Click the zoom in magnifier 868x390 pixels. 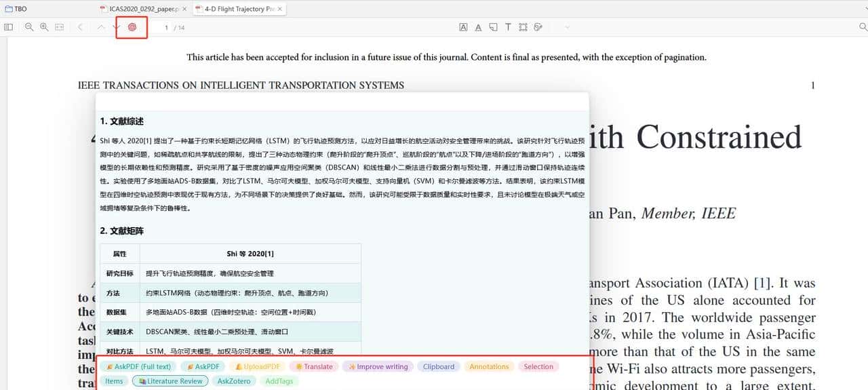pos(44,27)
